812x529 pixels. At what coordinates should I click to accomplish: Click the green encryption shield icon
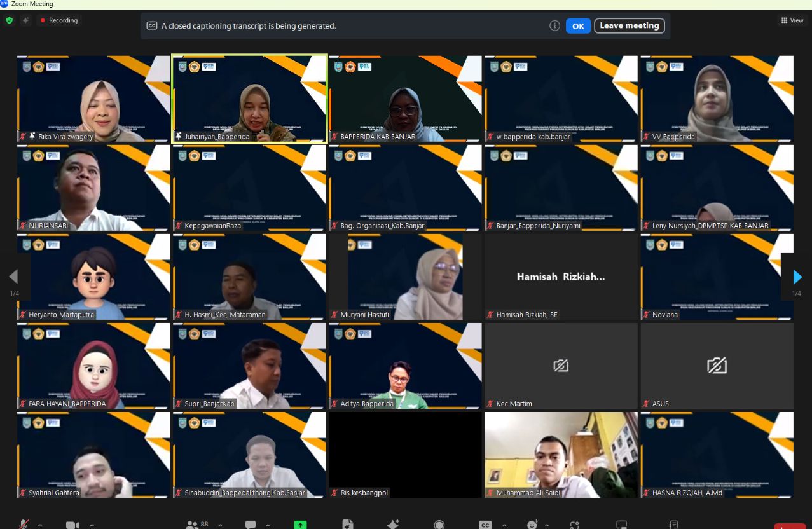point(9,20)
